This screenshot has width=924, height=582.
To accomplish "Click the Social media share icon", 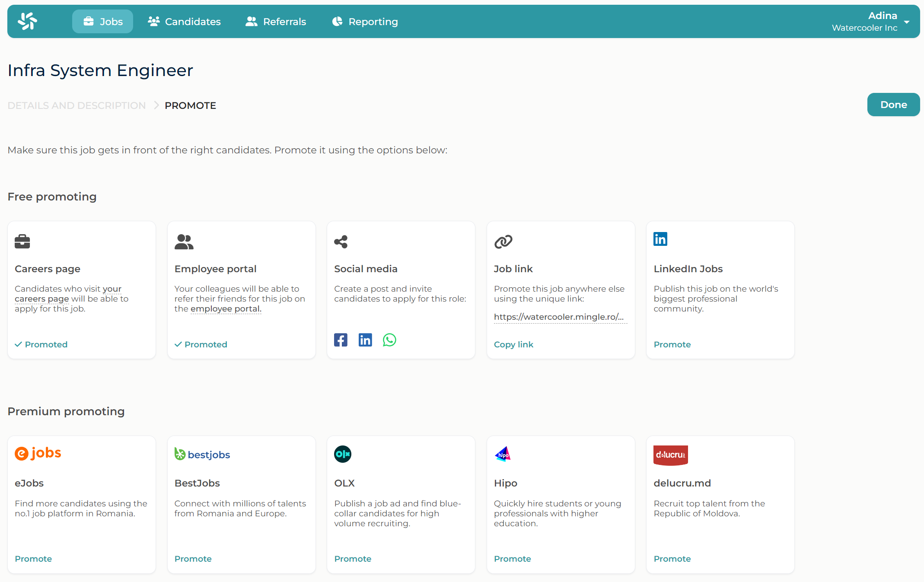I will (x=341, y=242).
